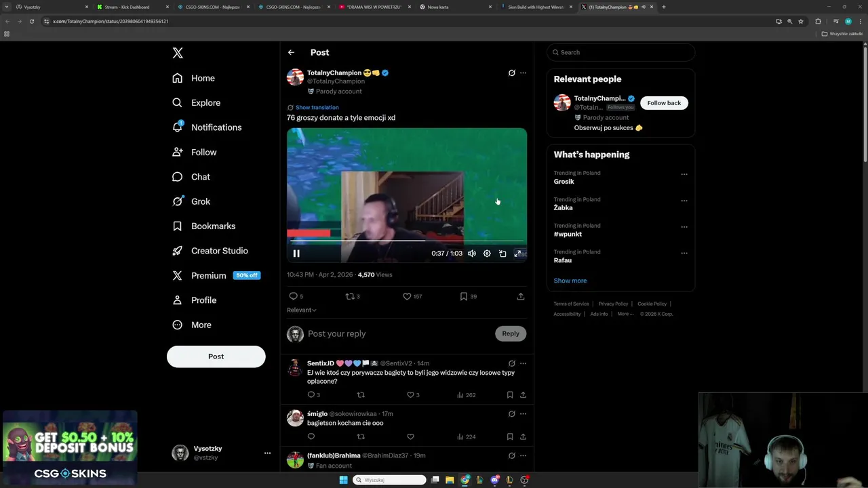This screenshot has height=488, width=868.
Task: Switch to Stream - Kick Dashboard tab
Action: [132, 7]
